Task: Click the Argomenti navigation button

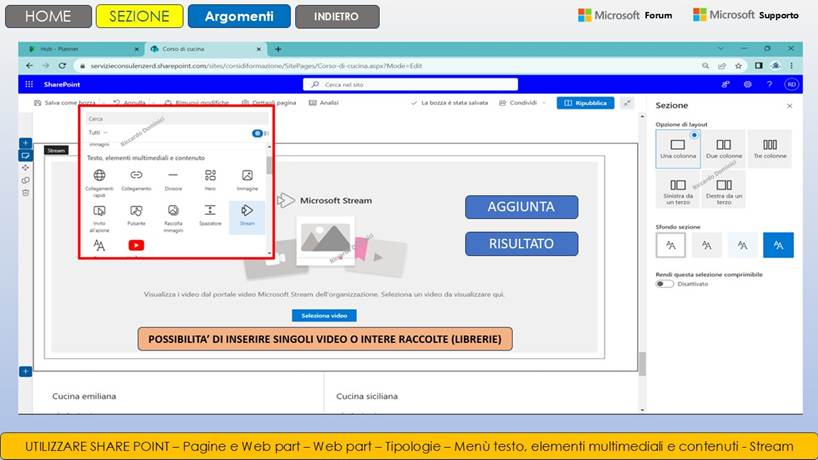Action: pos(239,16)
